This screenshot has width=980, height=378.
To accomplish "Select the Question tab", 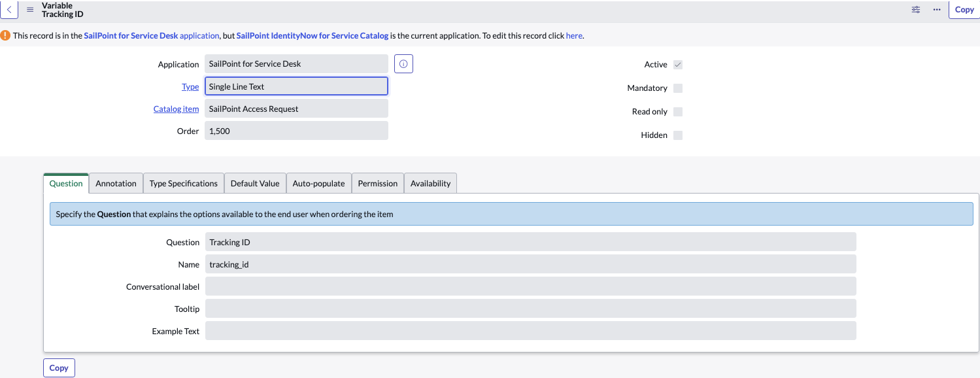I will coord(66,183).
